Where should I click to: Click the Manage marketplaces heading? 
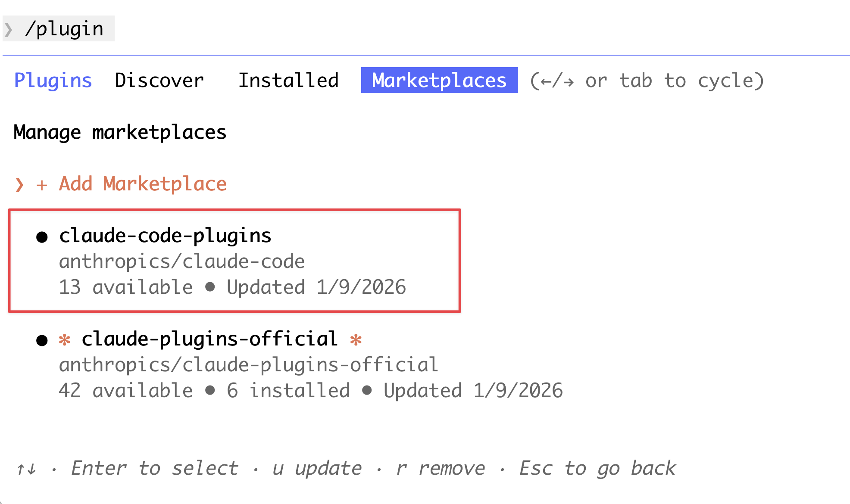point(120,132)
